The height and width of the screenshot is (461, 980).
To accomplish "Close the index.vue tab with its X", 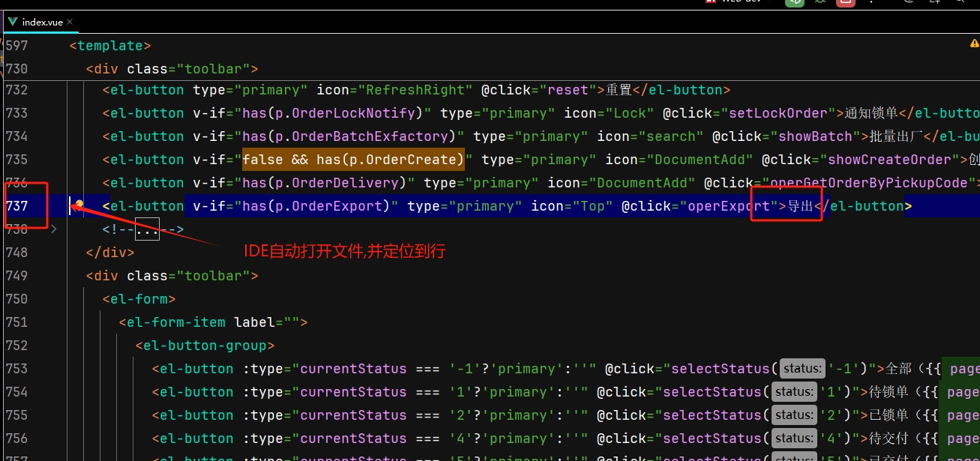I will (69, 22).
